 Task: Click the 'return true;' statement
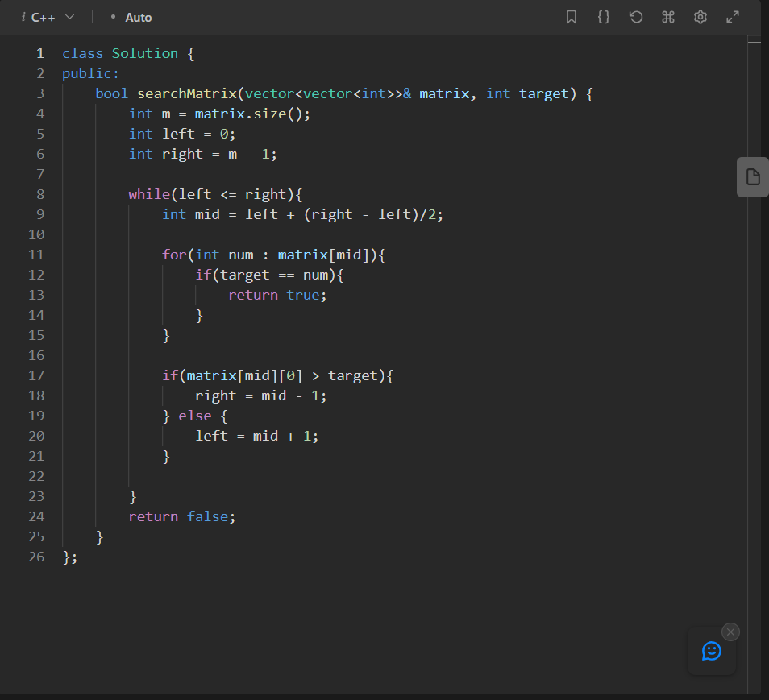pos(277,295)
